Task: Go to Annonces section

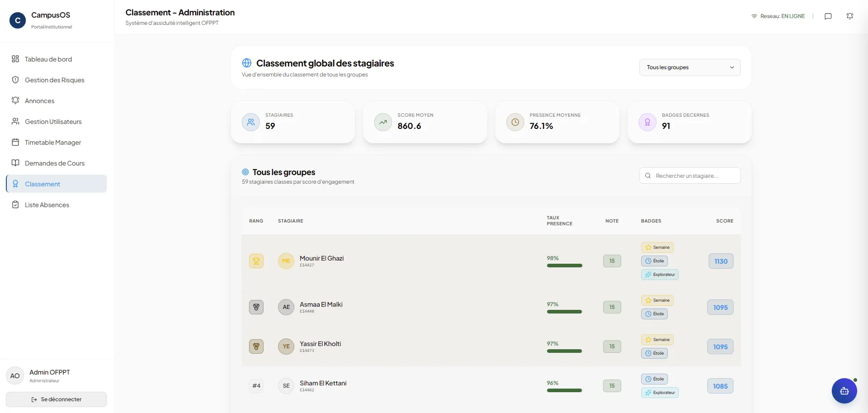Action: click(x=57, y=101)
